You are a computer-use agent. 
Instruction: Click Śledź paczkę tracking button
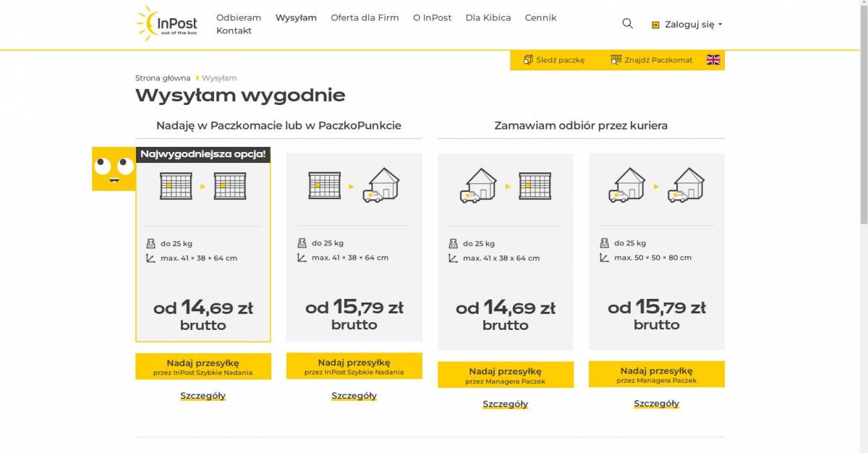coord(554,60)
